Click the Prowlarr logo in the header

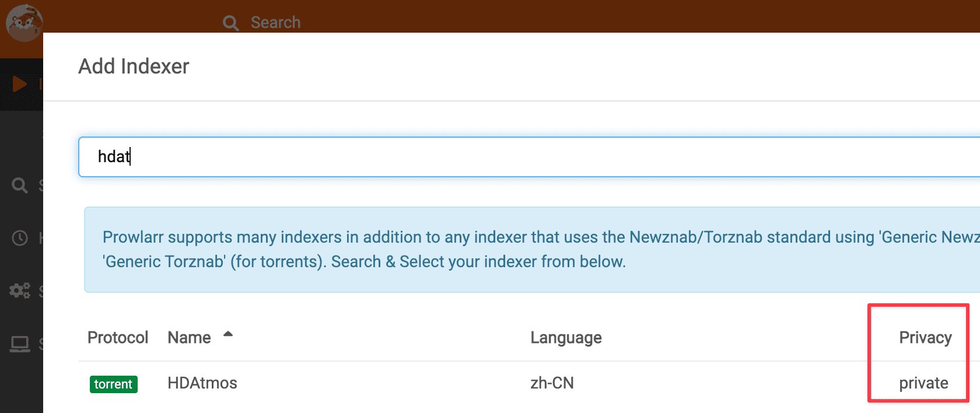pyautogui.click(x=23, y=22)
